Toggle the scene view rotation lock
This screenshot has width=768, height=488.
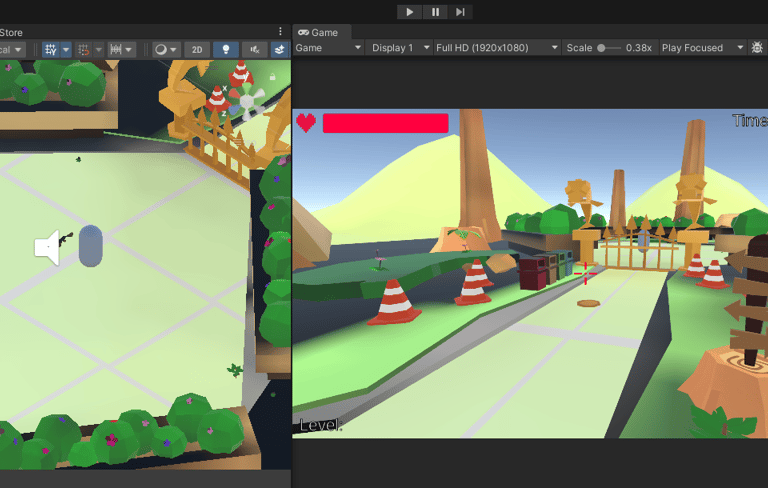click(272, 77)
